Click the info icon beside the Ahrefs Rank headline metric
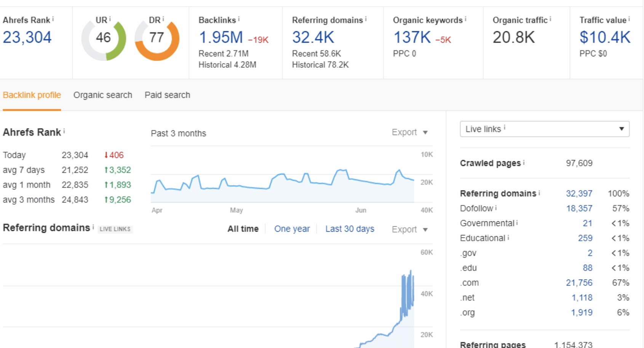This screenshot has width=644, height=348. pos(53,18)
